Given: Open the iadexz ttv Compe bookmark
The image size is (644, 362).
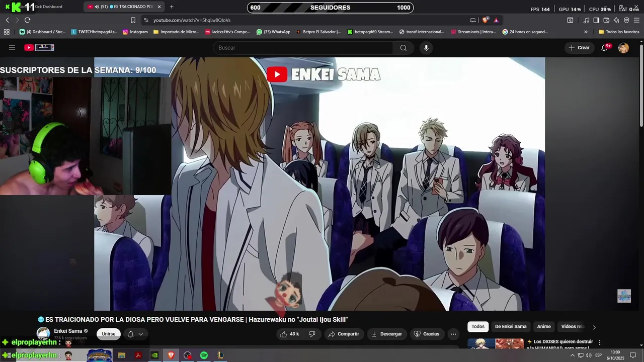Looking at the screenshot, I should 227,32.
